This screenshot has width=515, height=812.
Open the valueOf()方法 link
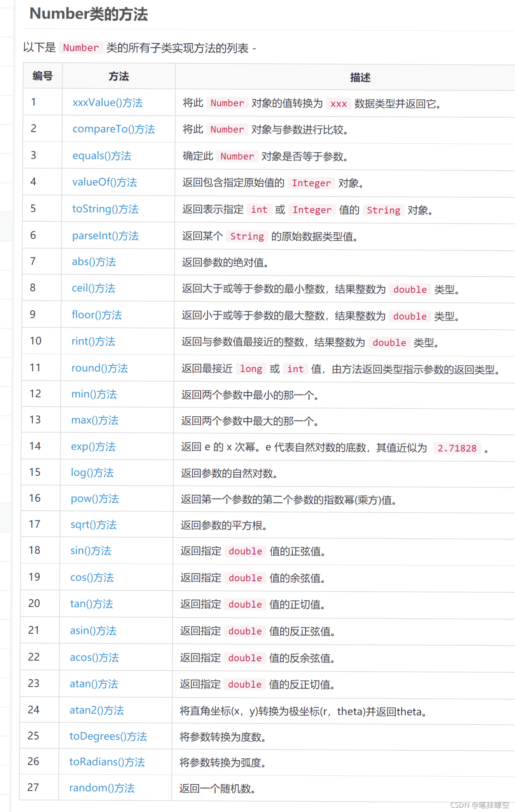(x=105, y=182)
